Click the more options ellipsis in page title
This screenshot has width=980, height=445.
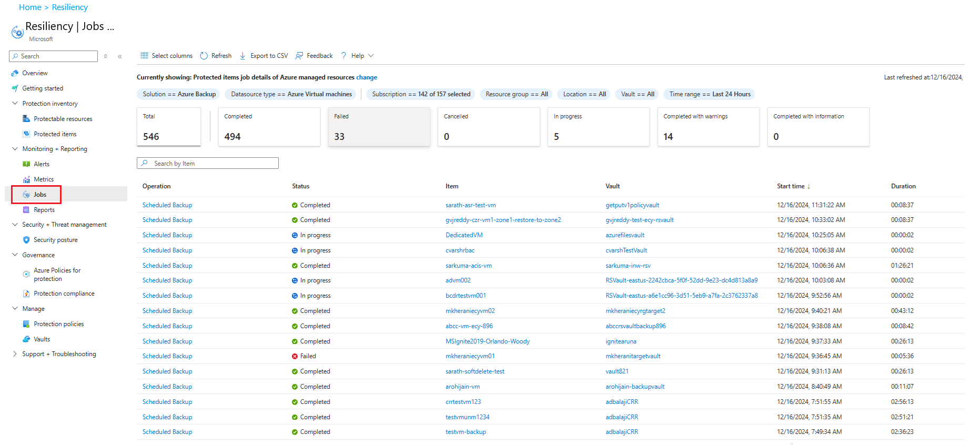(110, 27)
